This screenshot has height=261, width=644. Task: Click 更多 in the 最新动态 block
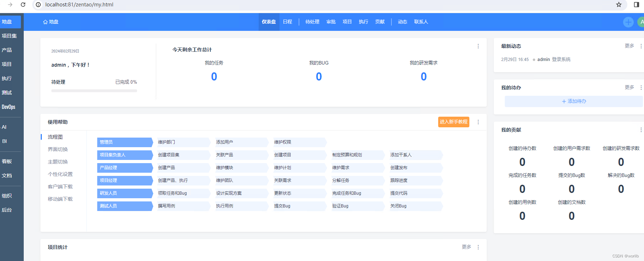click(x=629, y=46)
